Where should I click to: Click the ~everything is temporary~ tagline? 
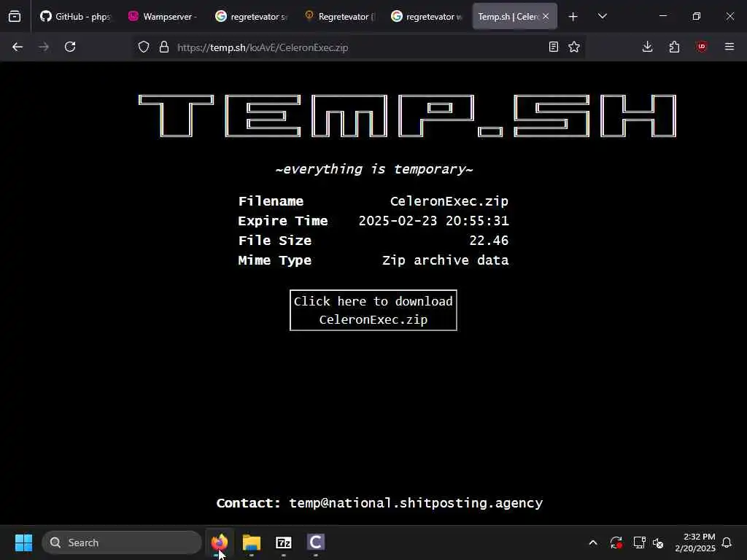(374, 169)
